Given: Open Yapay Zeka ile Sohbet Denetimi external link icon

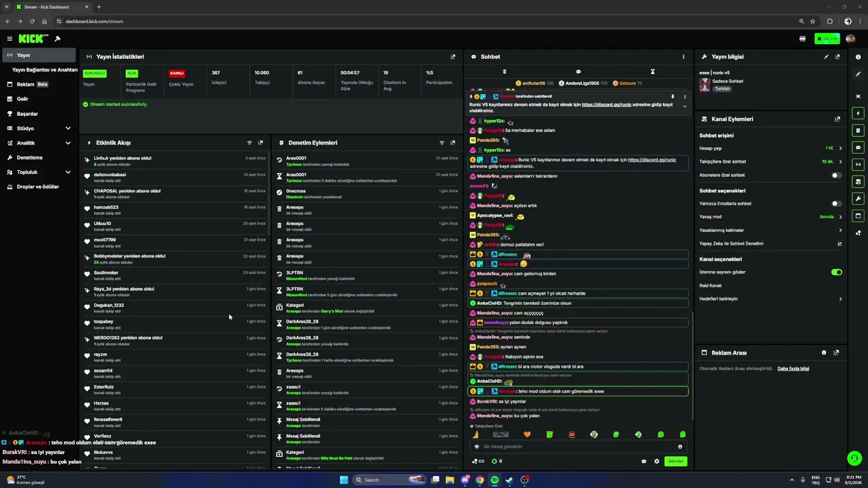Looking at the screenshot, I should click(x=840, y=244).
